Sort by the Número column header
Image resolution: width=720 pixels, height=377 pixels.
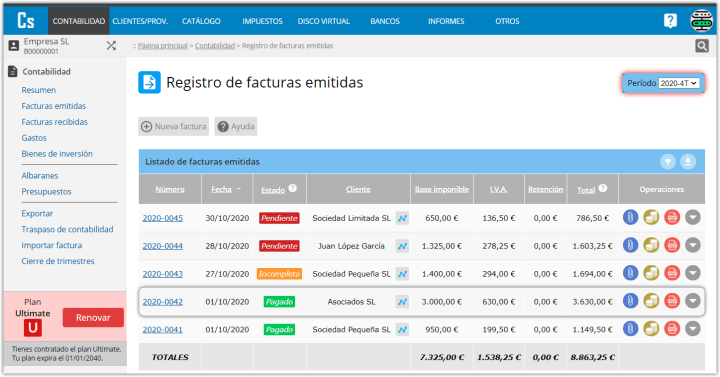(170, 189)
